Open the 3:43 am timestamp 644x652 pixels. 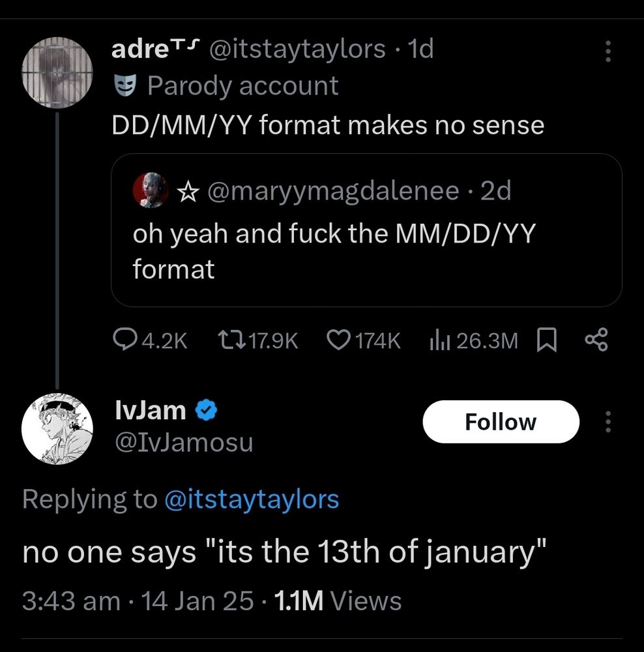71,600
